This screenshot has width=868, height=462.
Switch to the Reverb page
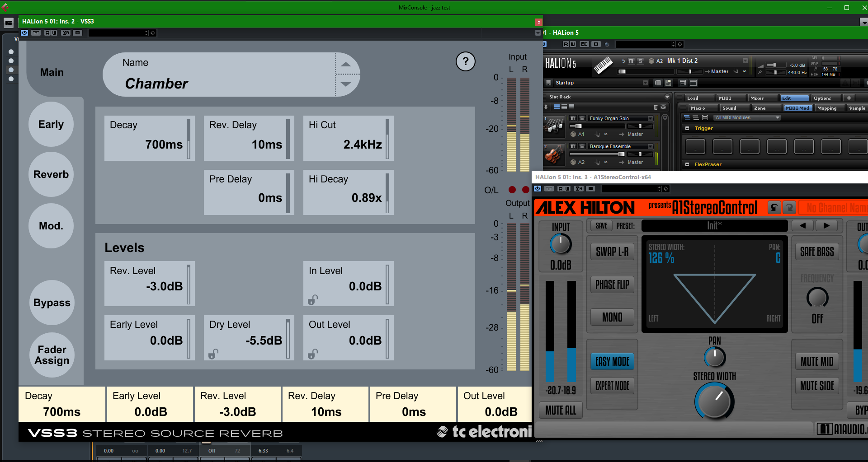click(51, 174)
